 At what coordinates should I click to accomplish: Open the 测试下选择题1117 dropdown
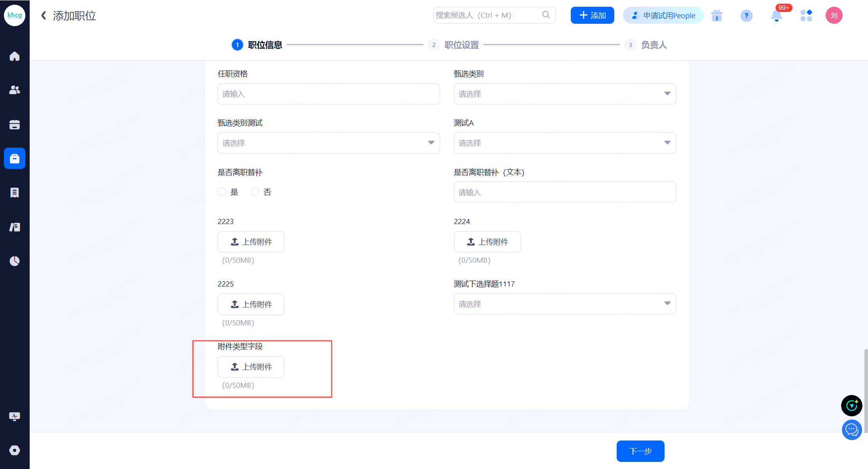565,304
